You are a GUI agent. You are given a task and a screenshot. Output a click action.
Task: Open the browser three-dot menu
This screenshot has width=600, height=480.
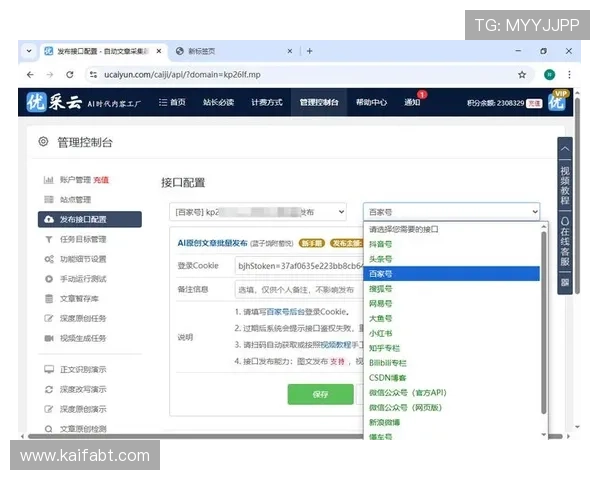[569, 75]
